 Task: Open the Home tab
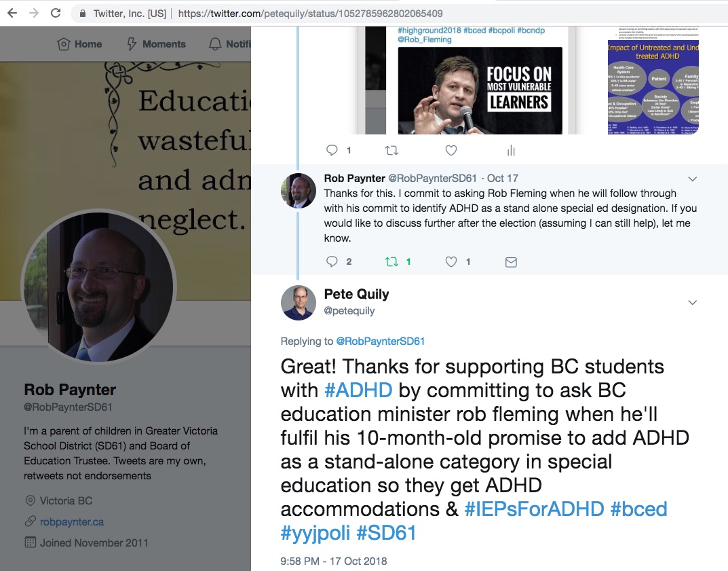80,44
